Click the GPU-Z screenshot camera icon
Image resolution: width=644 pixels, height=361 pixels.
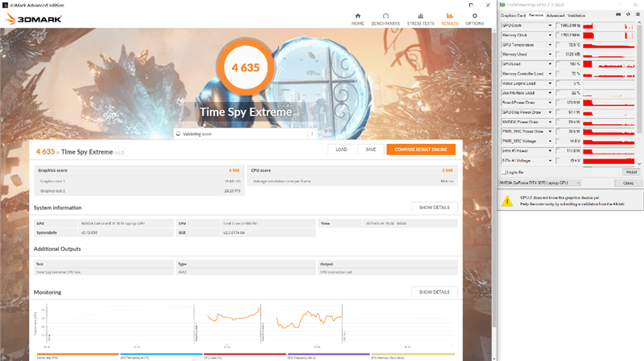[618, 14]
